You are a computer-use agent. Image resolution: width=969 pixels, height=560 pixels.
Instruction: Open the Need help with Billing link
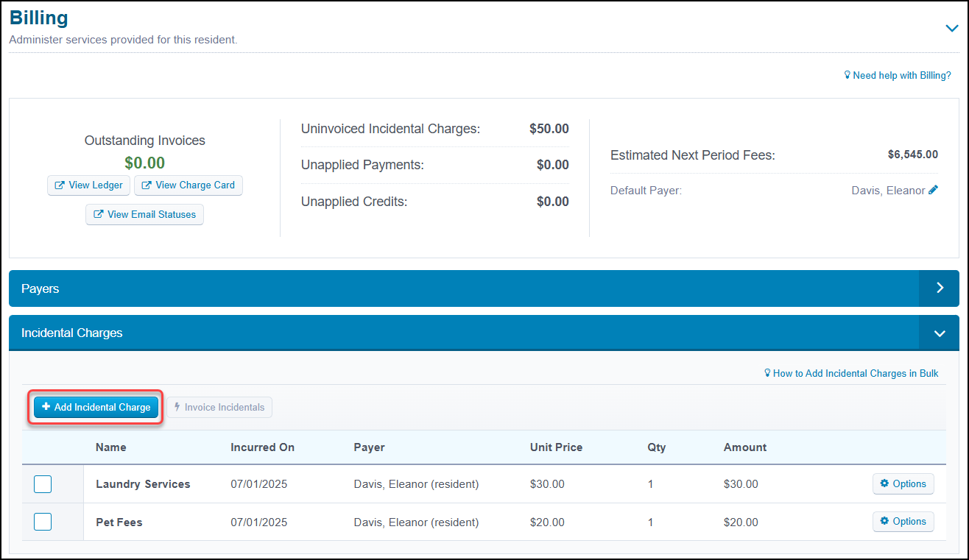coord(898,75)
